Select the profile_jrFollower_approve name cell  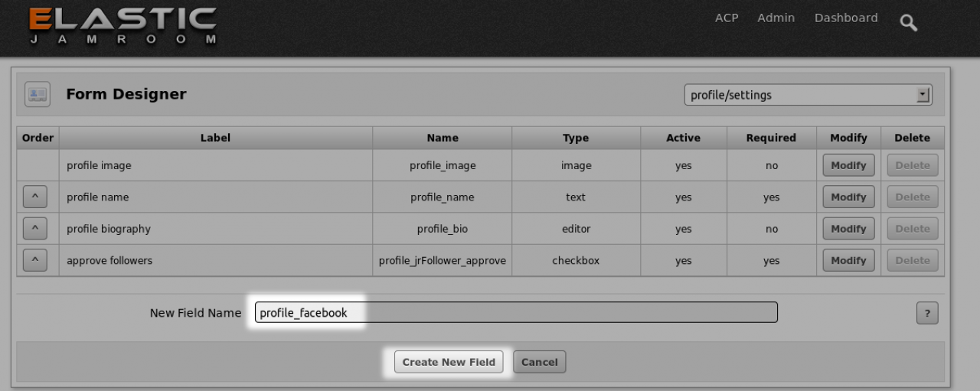[443, 260]
